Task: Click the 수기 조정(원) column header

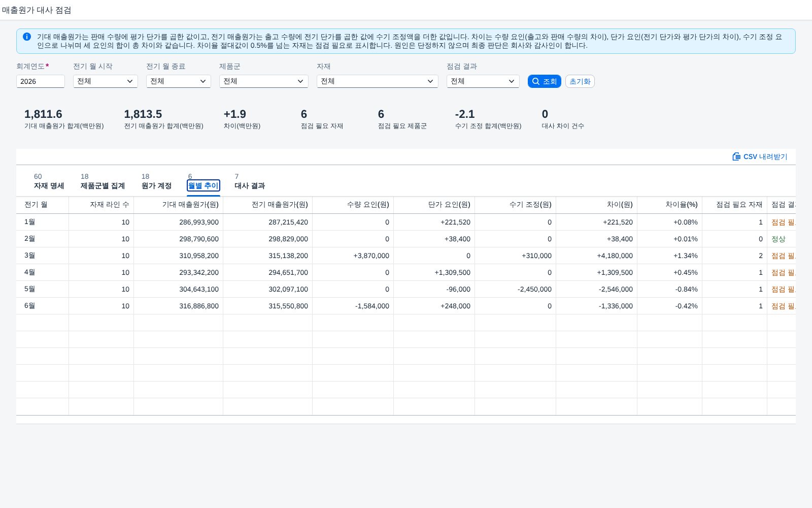Action: pyautogui.click(x=516, y=205)
